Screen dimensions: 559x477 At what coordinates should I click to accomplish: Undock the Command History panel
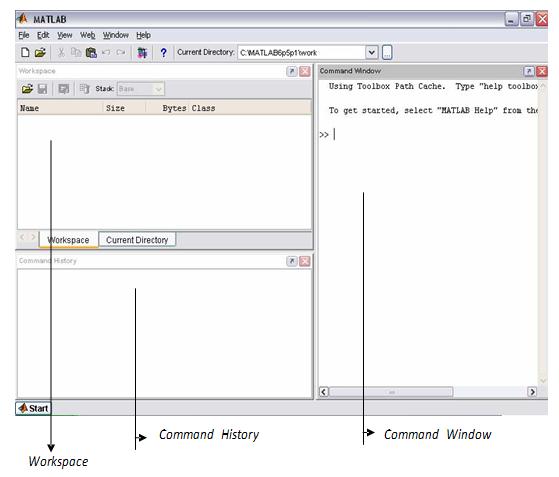click(292, 261)
